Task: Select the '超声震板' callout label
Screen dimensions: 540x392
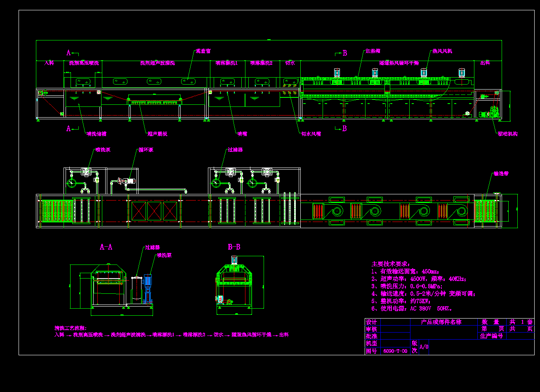Action: click(157, 134)
